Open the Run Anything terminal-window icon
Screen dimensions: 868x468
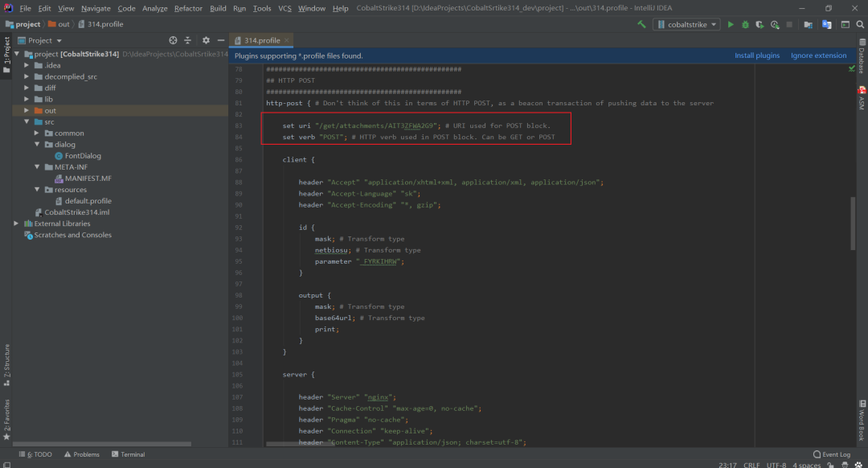pos(845,24)
